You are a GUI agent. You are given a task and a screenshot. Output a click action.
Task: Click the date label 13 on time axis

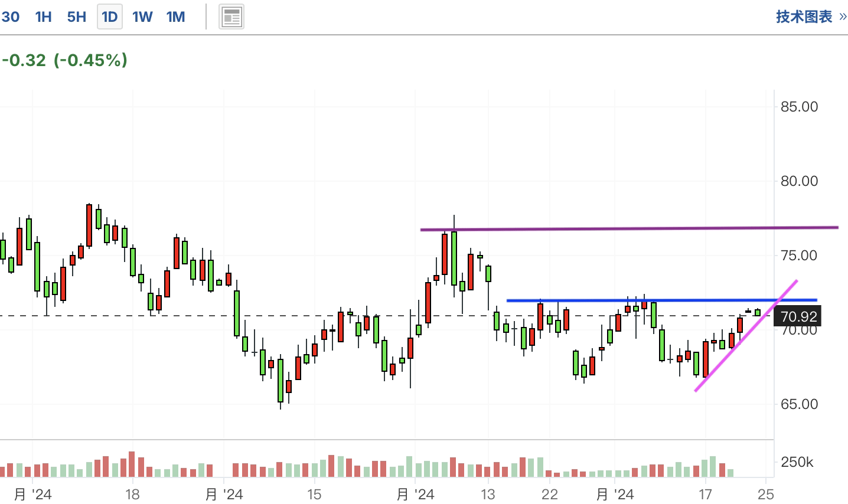pyautogui.click(x=488, y=494)
